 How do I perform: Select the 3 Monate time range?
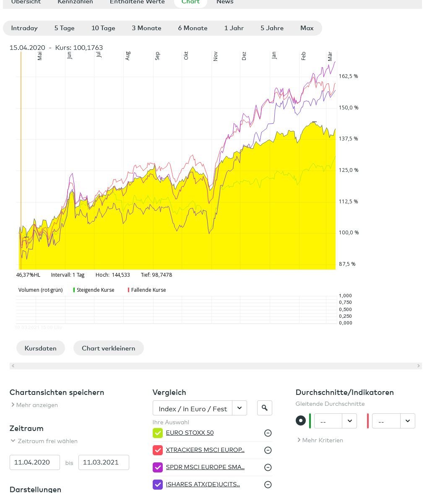coord(146,28)
